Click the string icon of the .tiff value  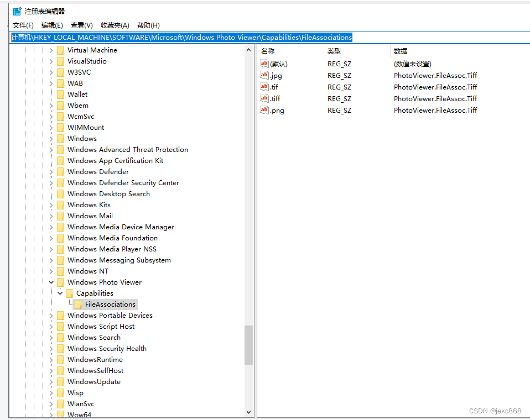pyautogui.click(x=264, y=98)
